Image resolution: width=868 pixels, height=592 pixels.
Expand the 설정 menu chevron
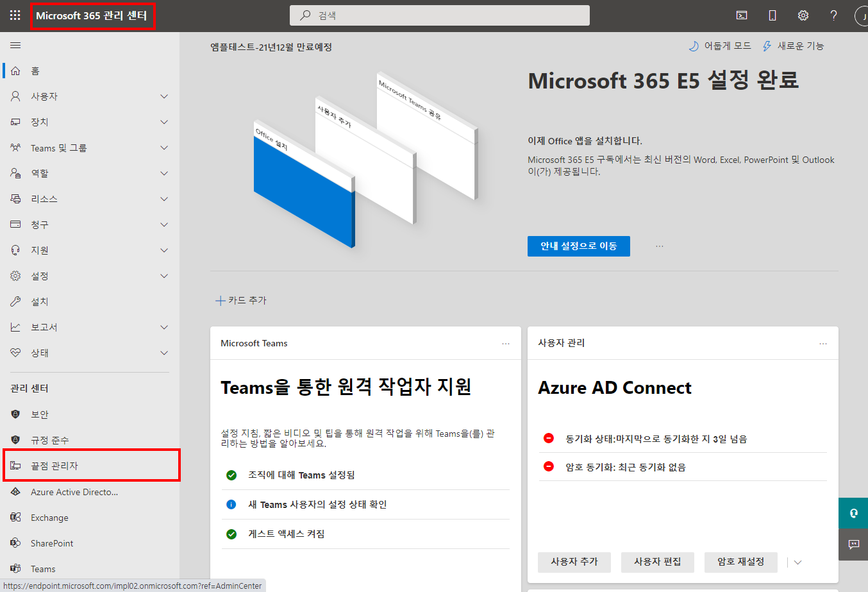(x=164, y=276)
